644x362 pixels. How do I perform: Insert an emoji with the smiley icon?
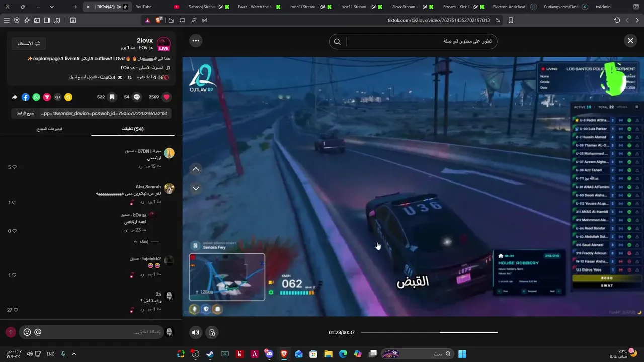(27, 332)
